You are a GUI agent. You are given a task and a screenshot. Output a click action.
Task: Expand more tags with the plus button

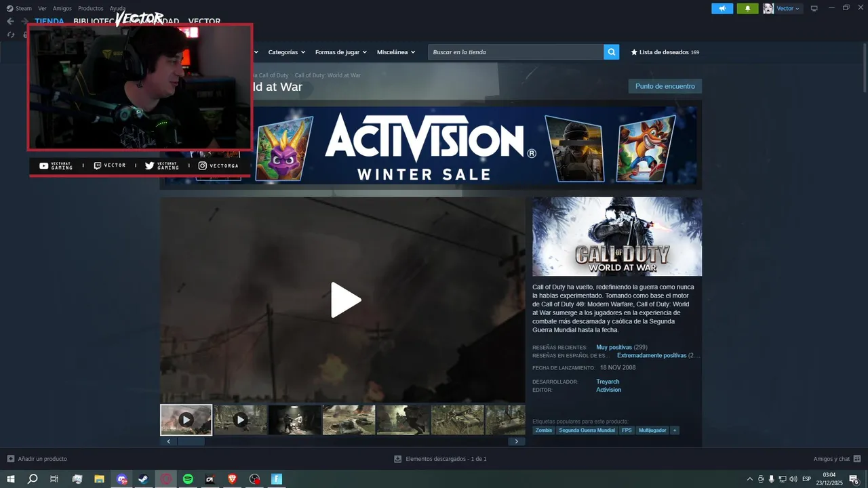click(675, 430)
